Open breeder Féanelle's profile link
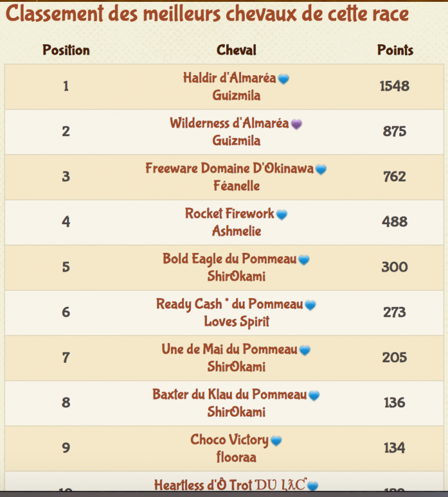448x497 pixels. pyautogui.click(x=237, y=186)
